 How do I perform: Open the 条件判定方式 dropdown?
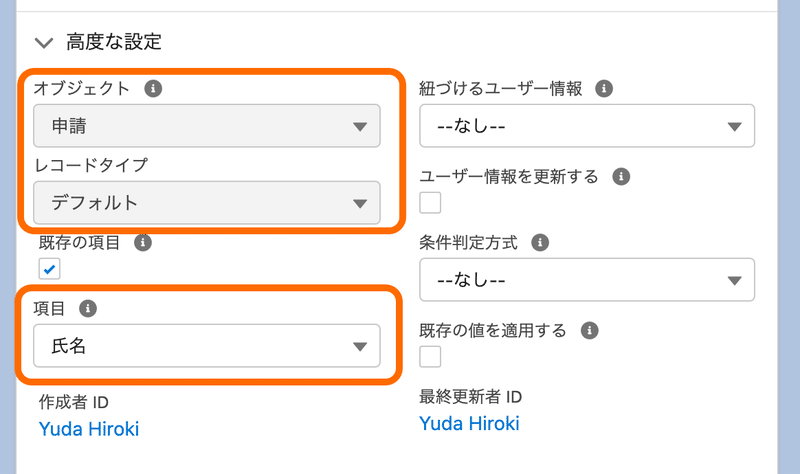tap(587, 280)
